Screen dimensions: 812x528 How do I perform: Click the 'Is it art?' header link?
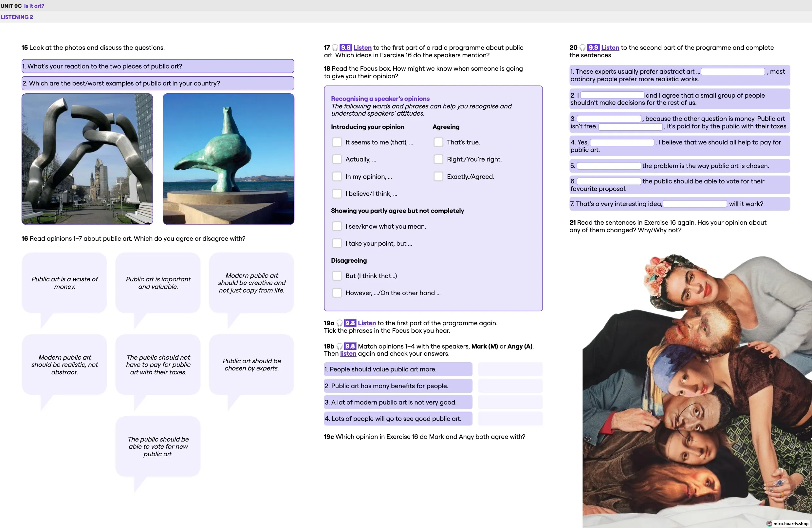pos(34,6)
